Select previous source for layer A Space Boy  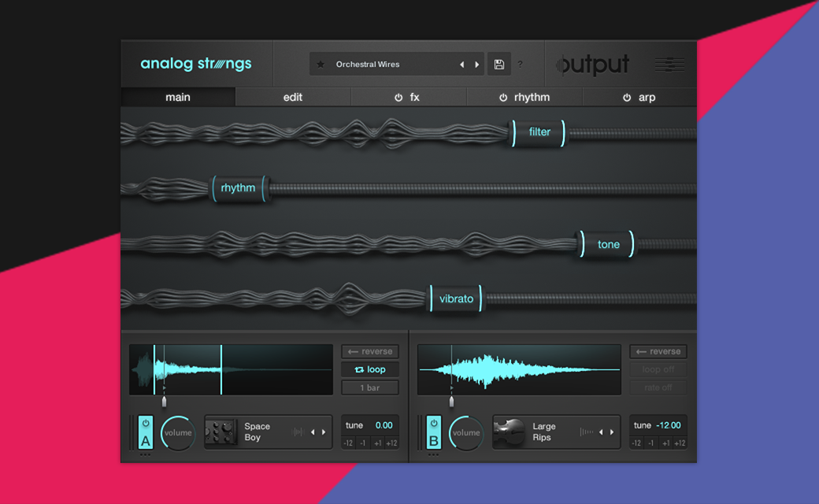(313, 432)
